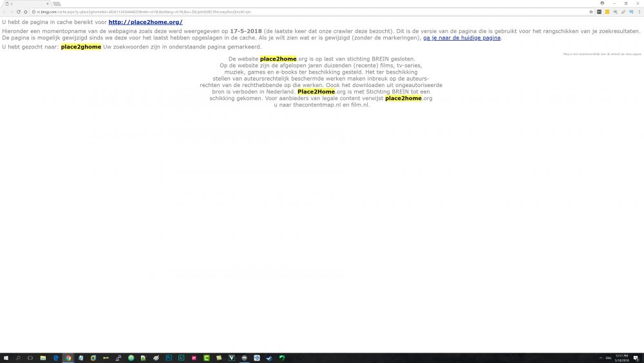644x363 pixels.
Task: Open the place2home.org link
Action: (x=145, y=22)
